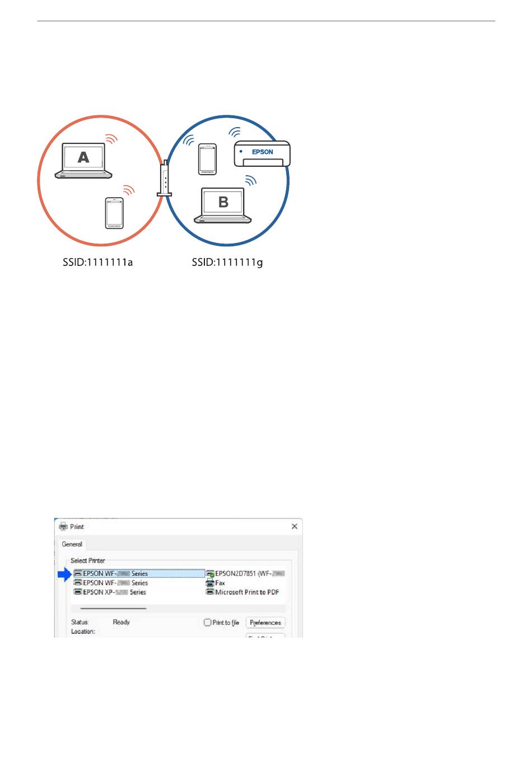532x767 pixels.
Task: Click the Status: label
Action: (80, 622)
